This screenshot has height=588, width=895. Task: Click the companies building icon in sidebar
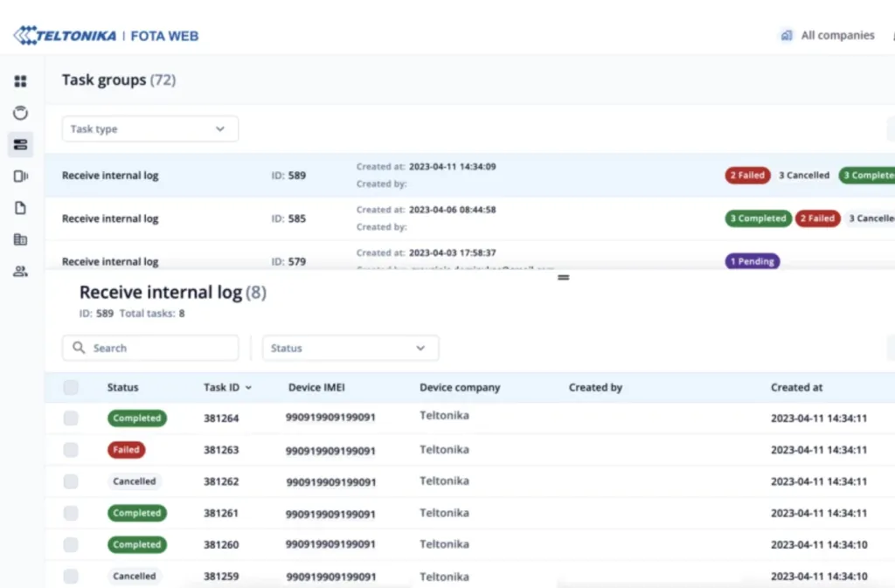click(x=20, y=239)
